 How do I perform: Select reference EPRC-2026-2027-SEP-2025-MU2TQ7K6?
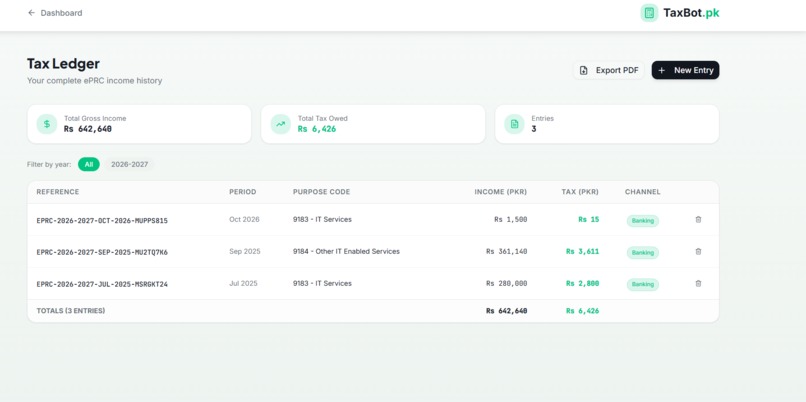click(102, 252)
